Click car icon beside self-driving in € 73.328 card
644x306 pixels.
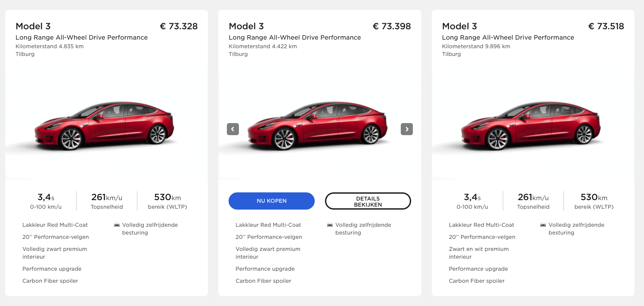[x=117, y=225]
